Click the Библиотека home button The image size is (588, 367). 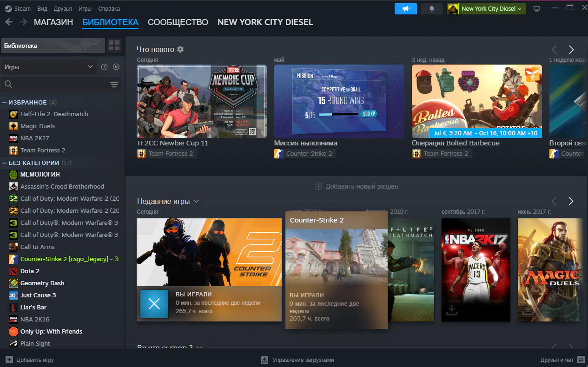[x=53, y=46]
